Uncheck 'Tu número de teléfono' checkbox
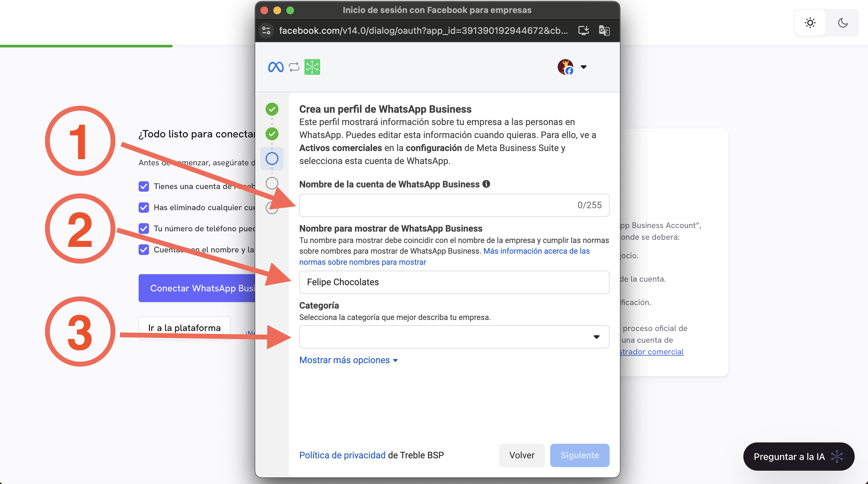 coord(144,228)
